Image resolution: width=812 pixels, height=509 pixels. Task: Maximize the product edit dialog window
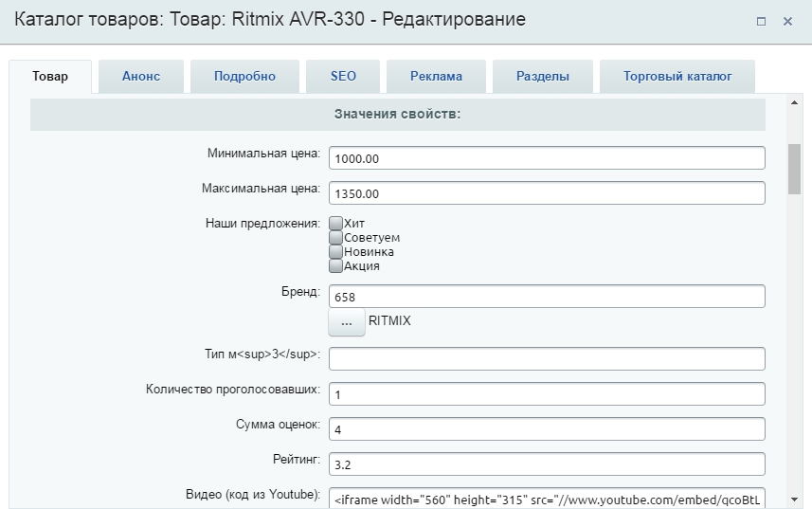tap(761, 21)
